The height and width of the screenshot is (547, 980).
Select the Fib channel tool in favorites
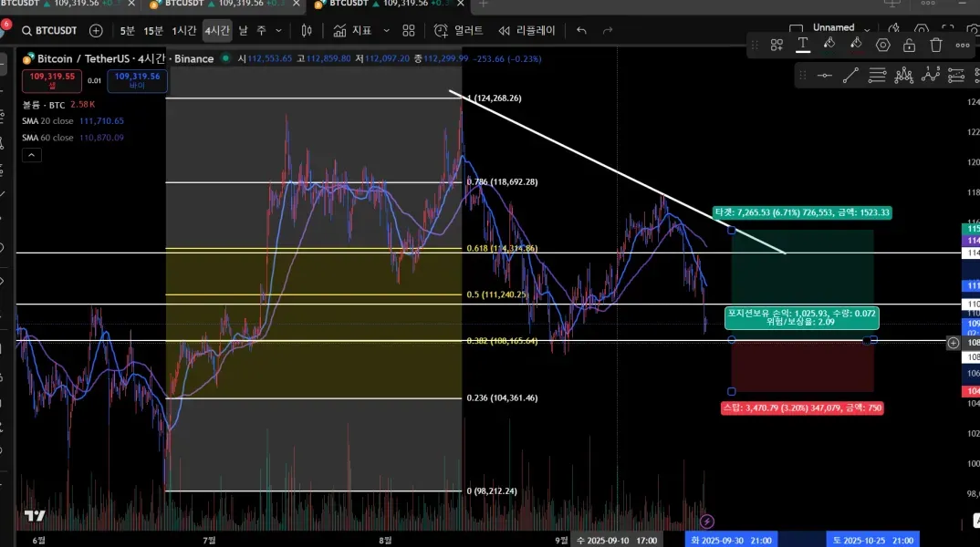956,76
